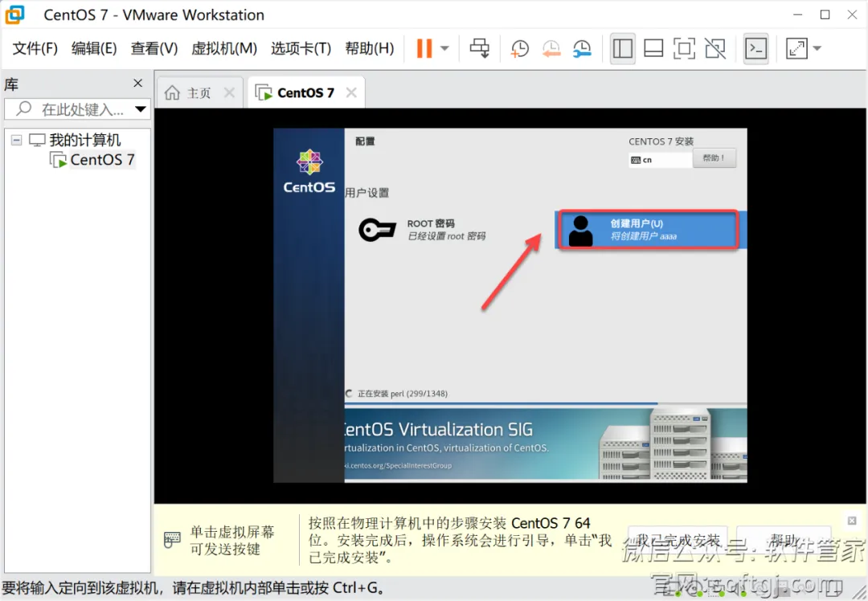Take a snapshot of the virtual machine

(x=519, y=49)
